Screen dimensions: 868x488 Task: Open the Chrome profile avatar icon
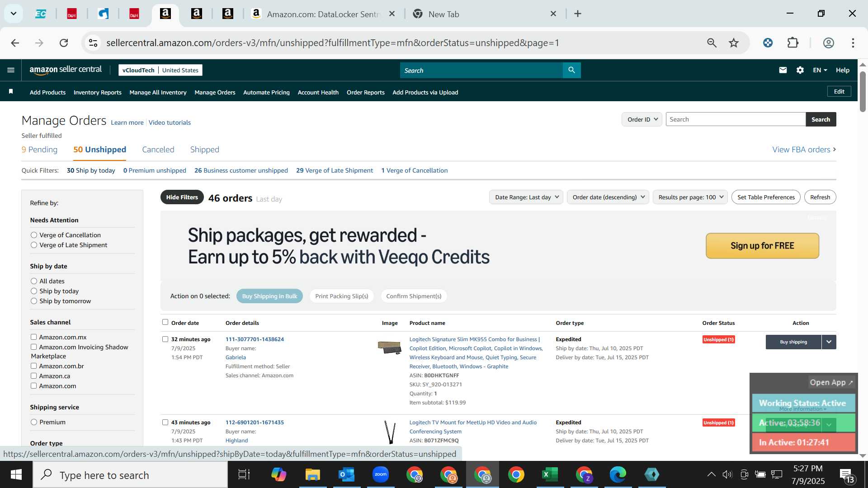(x=829, y=43)
